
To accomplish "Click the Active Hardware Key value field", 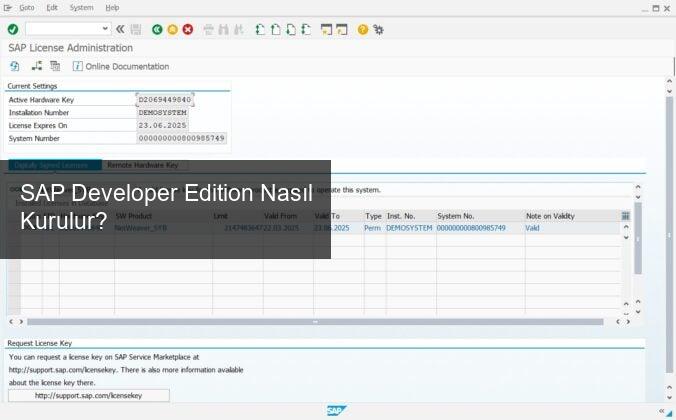I will point(164,100).
